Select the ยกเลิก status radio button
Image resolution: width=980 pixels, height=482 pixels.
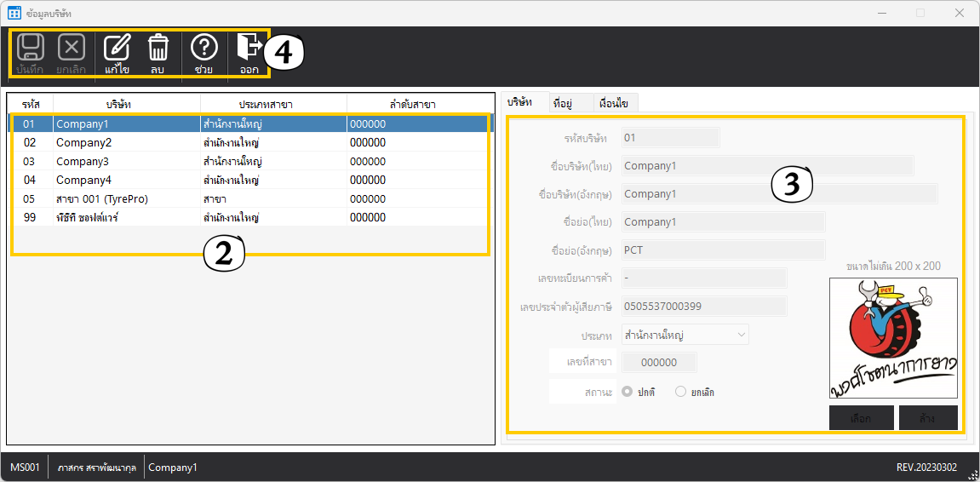pos(680,392)
